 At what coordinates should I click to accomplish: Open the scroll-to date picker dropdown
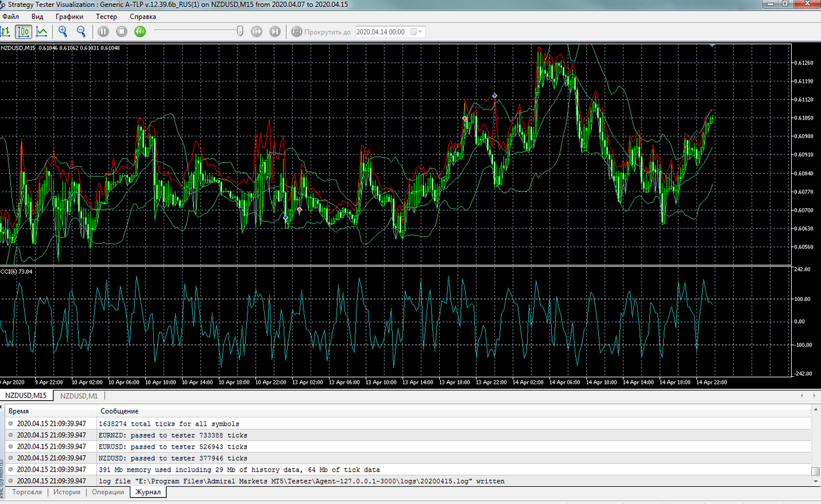(418, 32)
